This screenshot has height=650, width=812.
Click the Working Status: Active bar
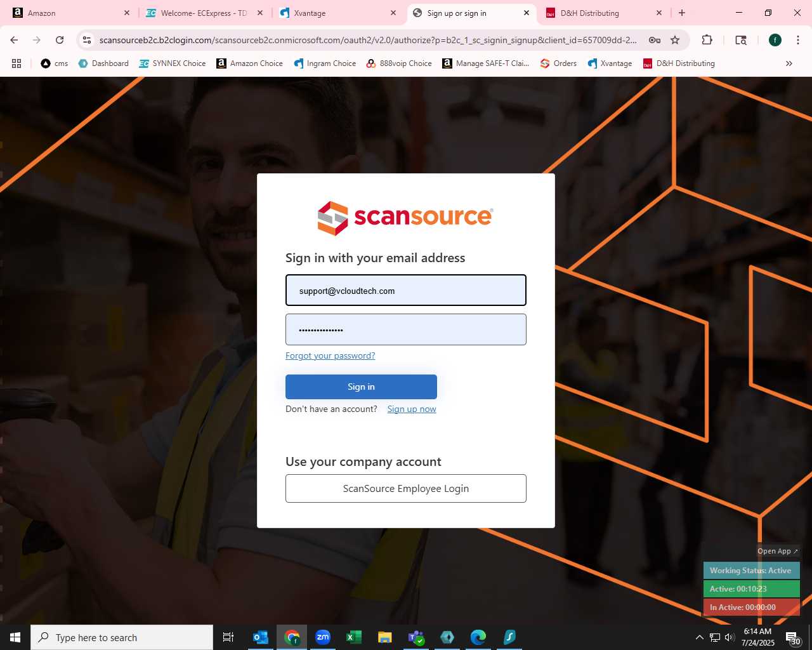click(751, 571)
